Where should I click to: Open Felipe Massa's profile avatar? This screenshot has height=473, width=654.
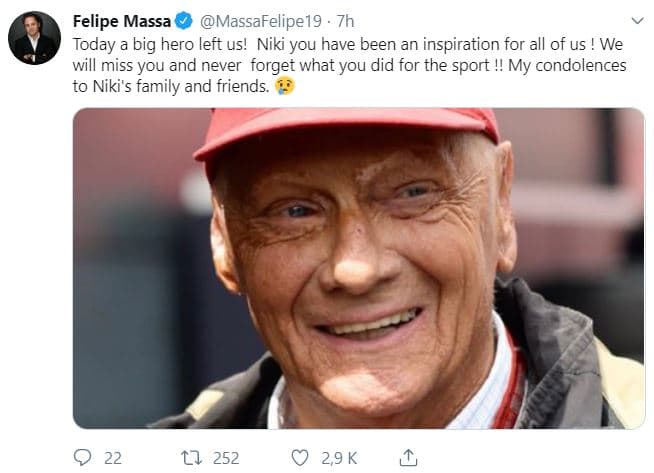coord(35,40)
